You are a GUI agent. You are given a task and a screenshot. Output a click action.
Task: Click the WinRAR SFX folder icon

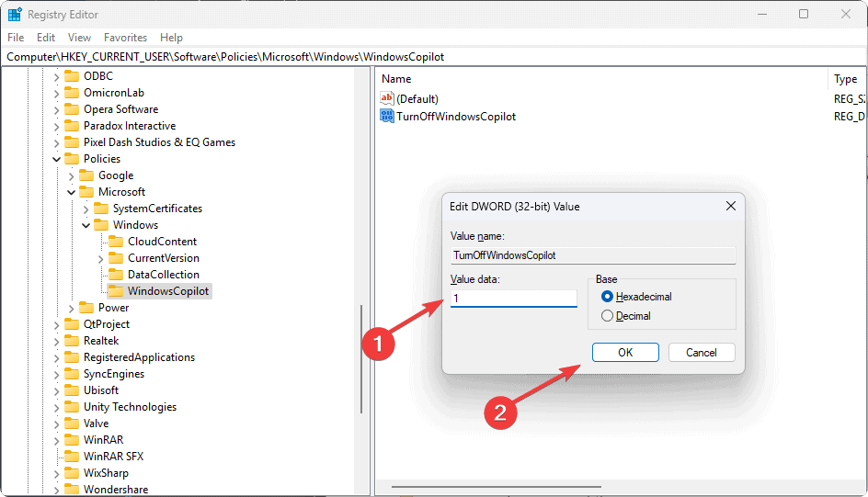(72, 456)
